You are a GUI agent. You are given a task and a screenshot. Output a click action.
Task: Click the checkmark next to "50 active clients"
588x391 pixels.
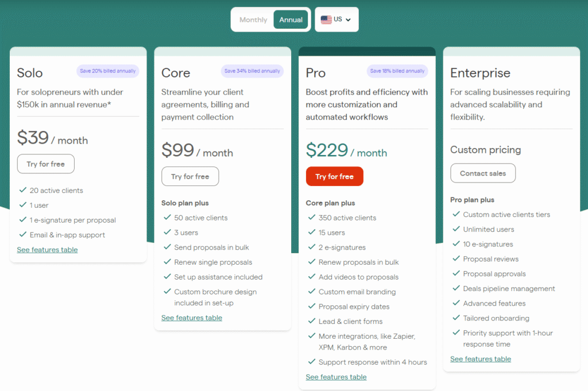pyautogui.click(x=167, y=218)
